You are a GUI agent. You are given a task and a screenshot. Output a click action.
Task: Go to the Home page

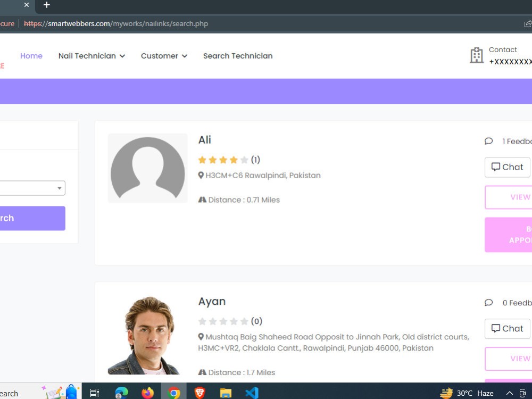[x=31, y=56]
